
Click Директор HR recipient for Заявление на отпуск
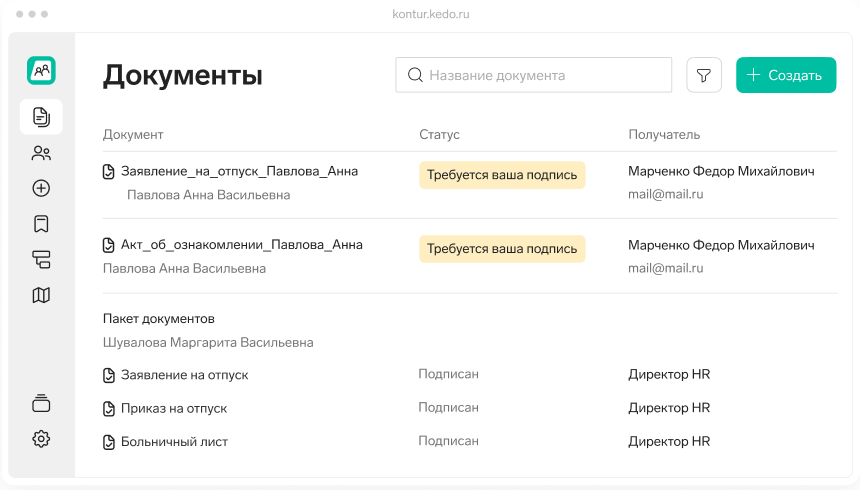[669, 374]
